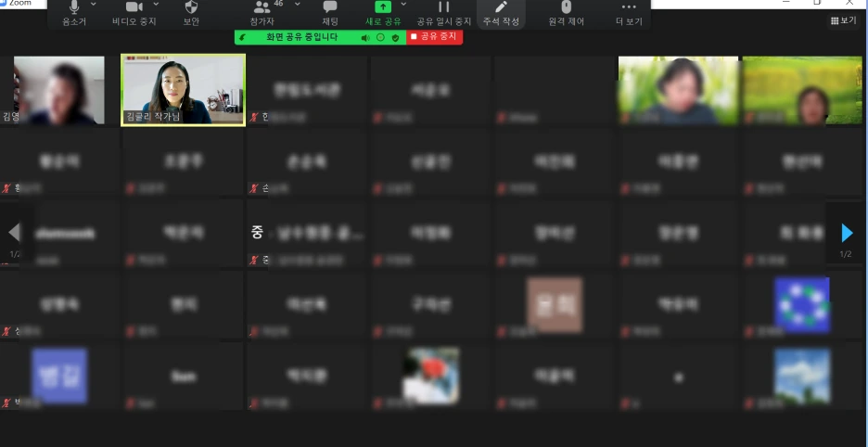
Task: Click the 화면 공유 중입니다 status label
Action: (301, 38)
